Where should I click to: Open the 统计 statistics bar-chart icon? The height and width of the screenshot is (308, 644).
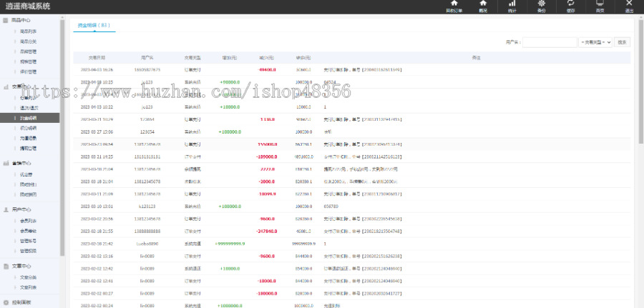pyautogui.click(x=512, y=3)
